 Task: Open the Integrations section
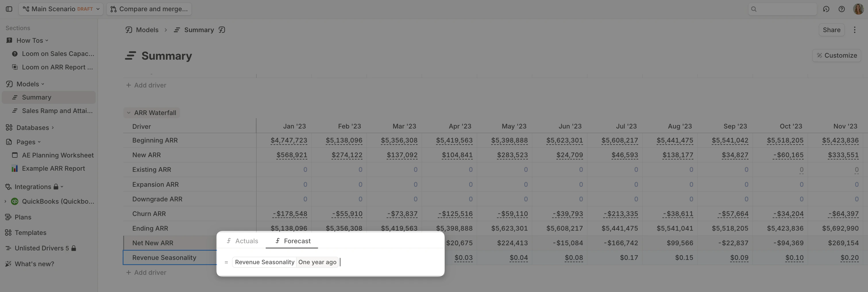pos(33,187)
